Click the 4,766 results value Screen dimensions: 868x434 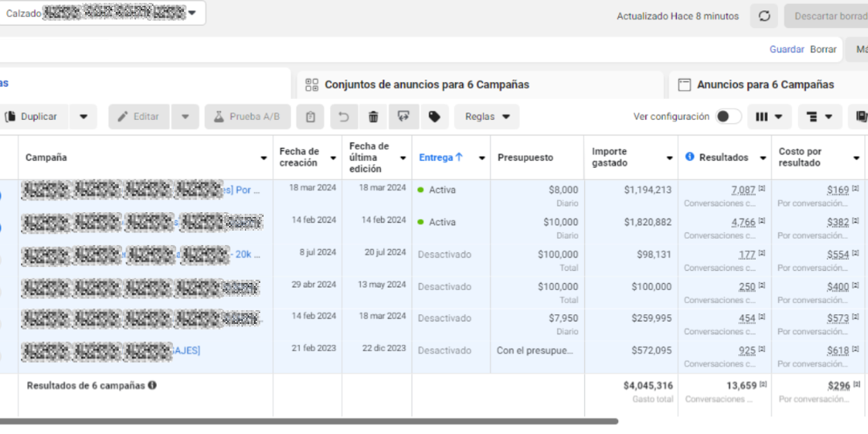743,222
